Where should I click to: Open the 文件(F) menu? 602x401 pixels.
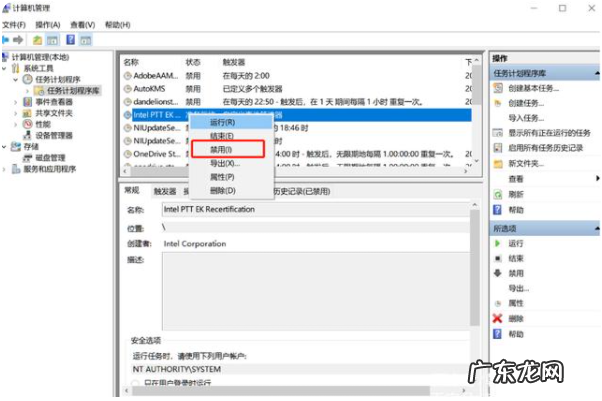point(14,25)
